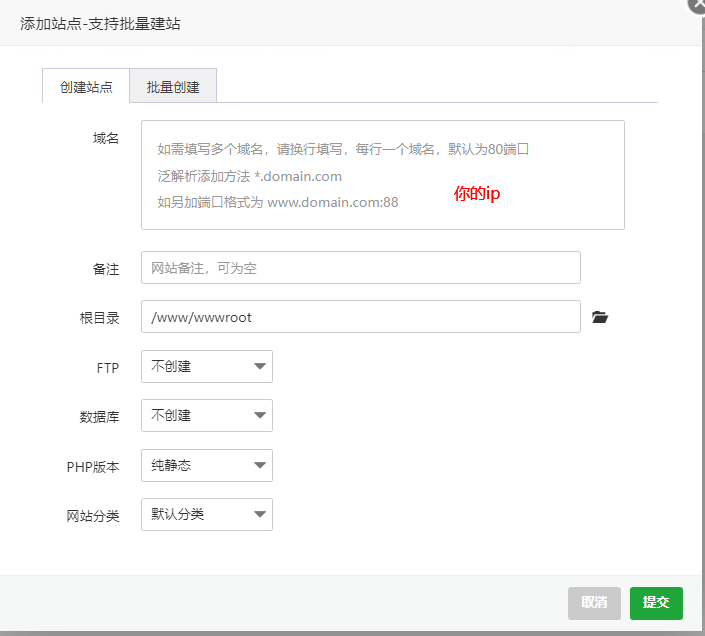705x636 pixels.
Task: Open the 网站分类 dropdown showing 默认分类
Action: pyautogui.click(x=206, y=514)
